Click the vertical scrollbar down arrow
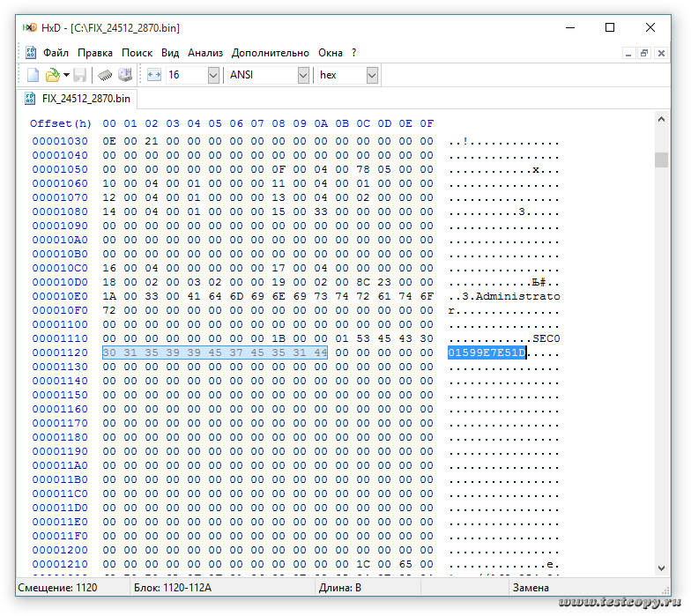Viewport: 691px width, 616px height. (661, 568)
